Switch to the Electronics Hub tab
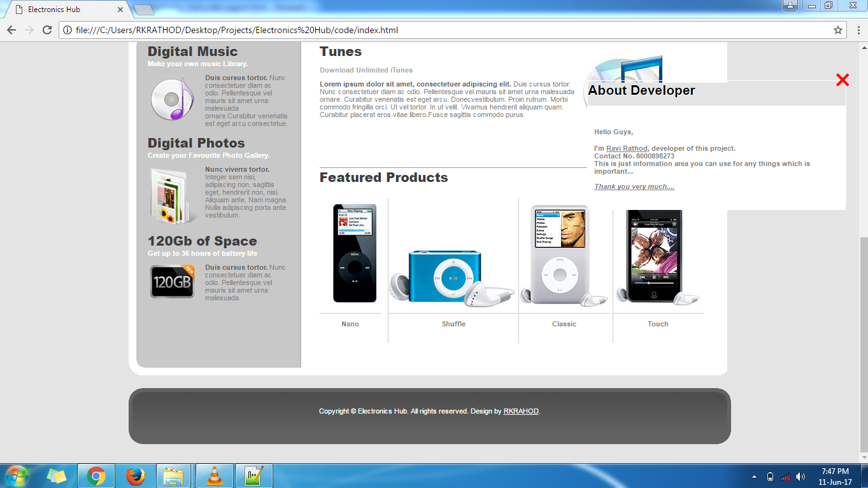 (66, 10)
